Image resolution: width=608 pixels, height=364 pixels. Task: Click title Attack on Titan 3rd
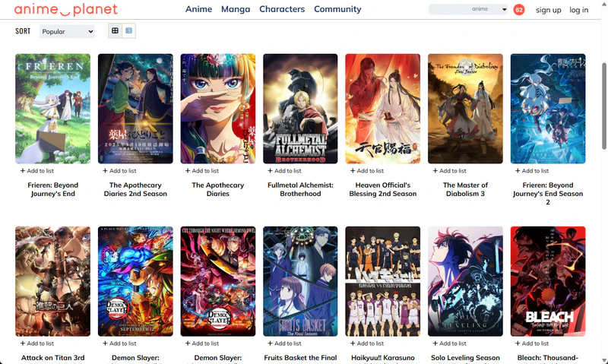tap(52, 358)
